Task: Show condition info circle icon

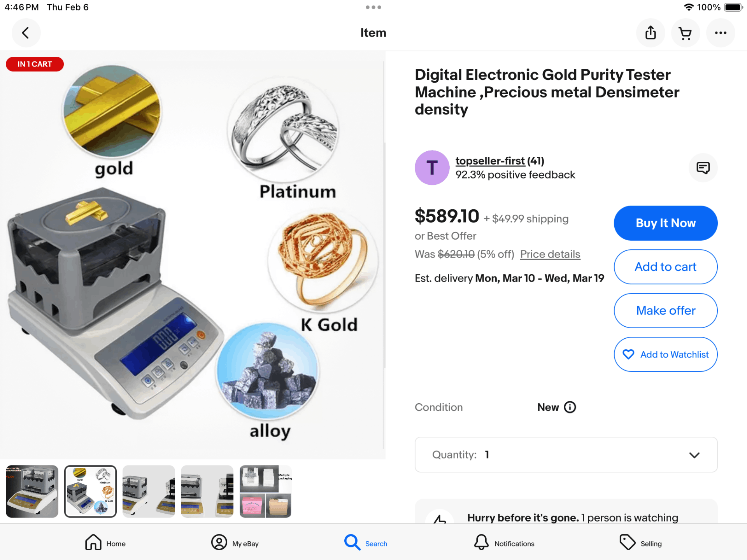Action: point(570,407)
